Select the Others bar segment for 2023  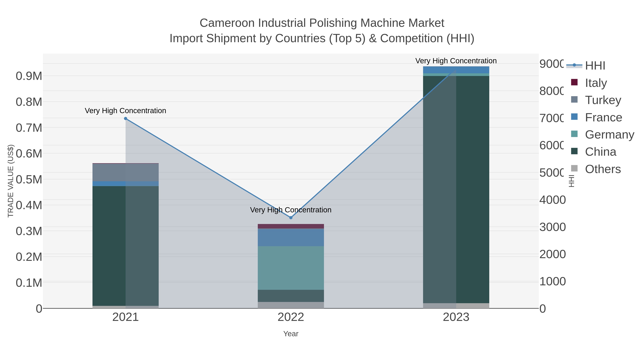click(456, 306)
